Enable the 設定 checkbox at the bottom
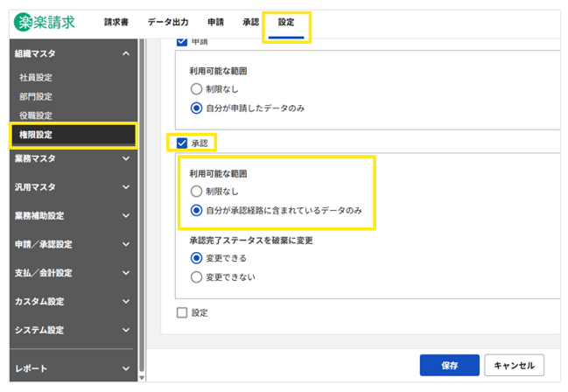Image resolution: width=568 pixels, height=392 pixels. [182, 312]
